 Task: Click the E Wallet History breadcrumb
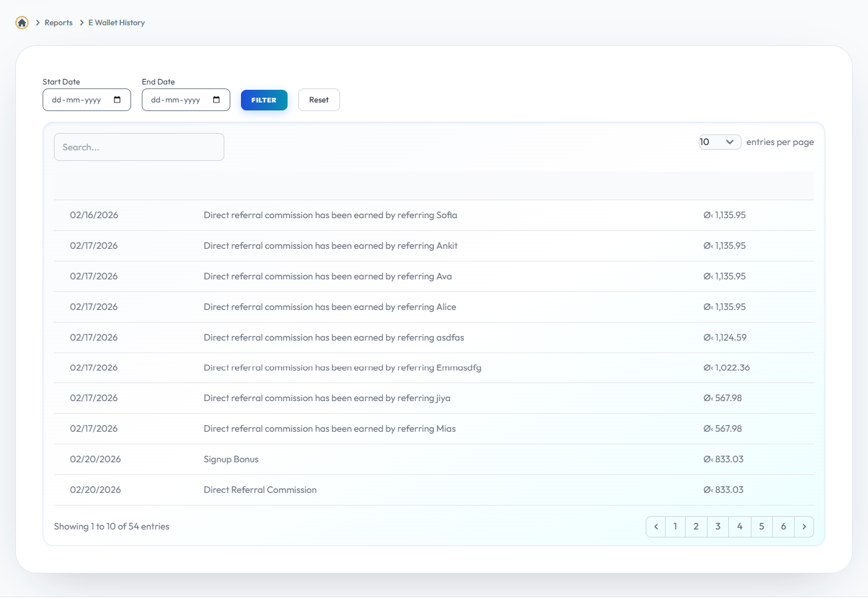tap(116, 23)
